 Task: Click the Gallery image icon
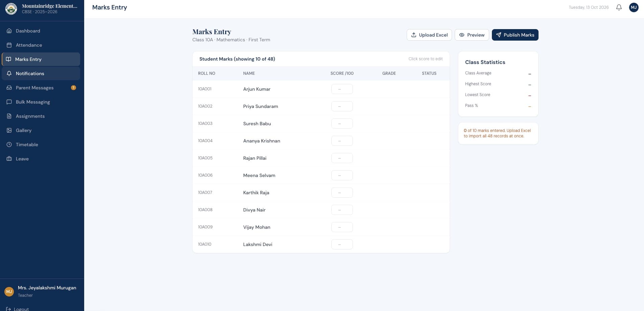(x=9, y=130)
